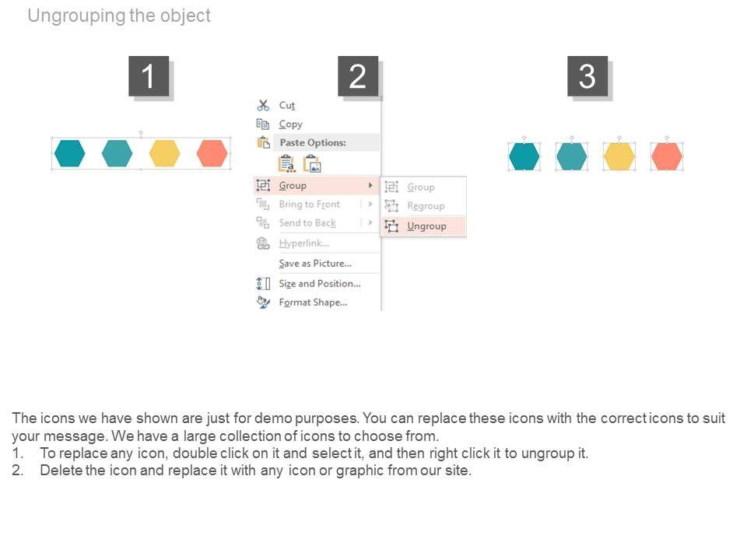Expand the Group submenu arrow
747x560 pixels.
tap(370, 185)
